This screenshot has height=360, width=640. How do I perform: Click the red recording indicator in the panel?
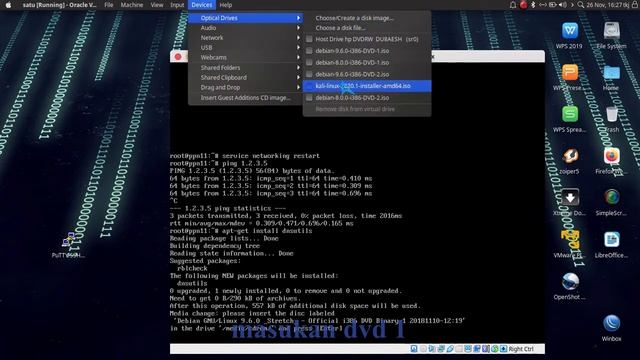click(x=523, y=5)
